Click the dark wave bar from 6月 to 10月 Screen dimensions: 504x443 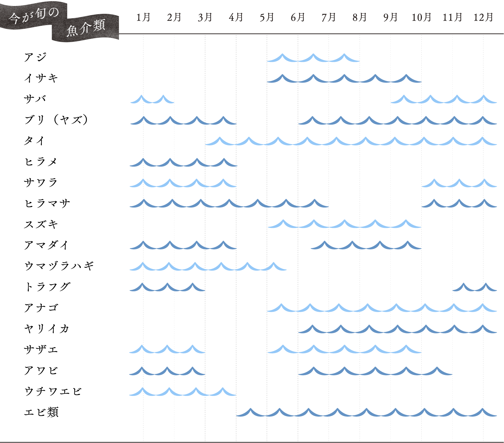375,372
